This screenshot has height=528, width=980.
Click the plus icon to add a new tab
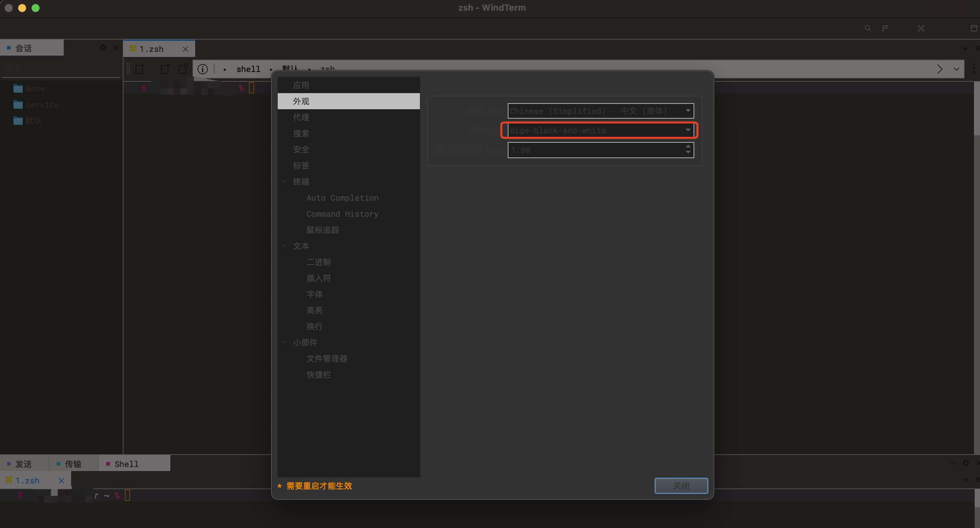click(x=966, y=48)
